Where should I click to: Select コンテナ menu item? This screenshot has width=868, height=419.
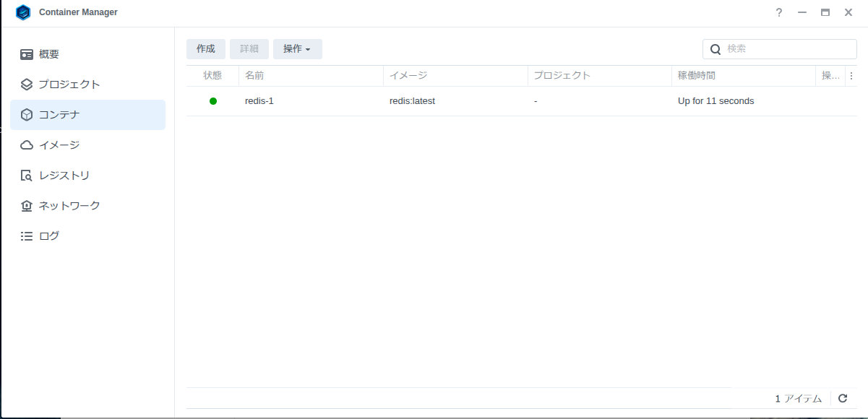coord(87,115)
